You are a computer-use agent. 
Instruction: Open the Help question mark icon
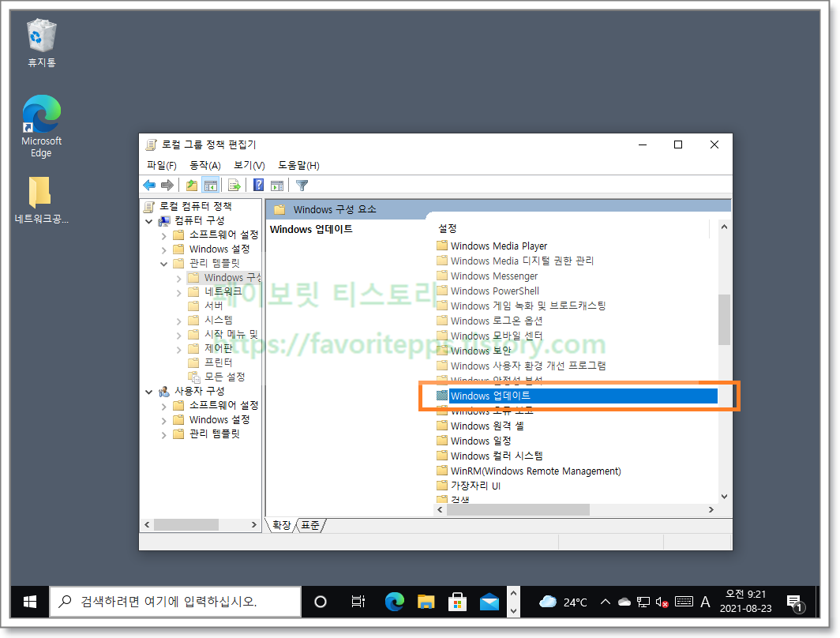258,186
